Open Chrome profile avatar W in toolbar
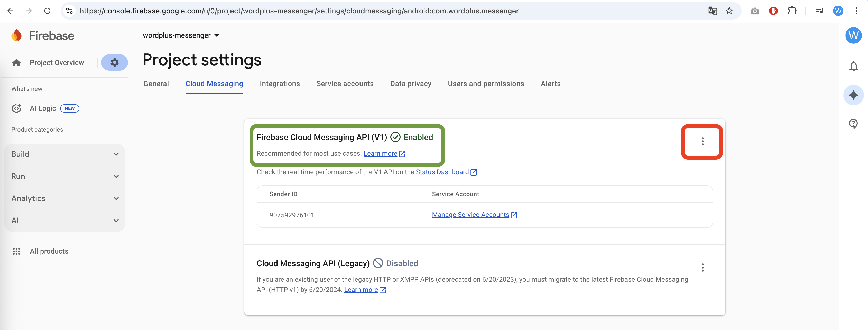Viewport: 868px width, 330px height. click(x=838, y=11)
